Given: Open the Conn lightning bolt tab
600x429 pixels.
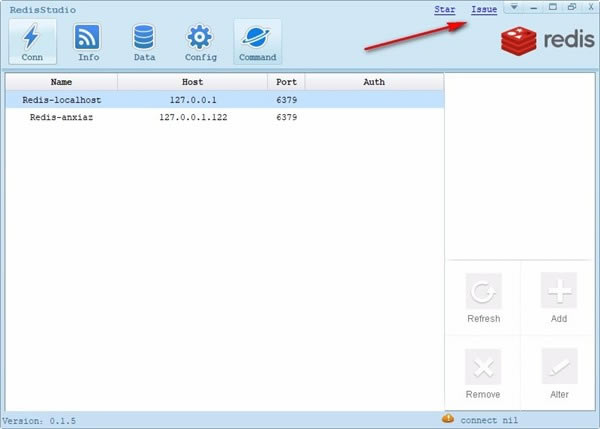Looking at the screenshot, I should (33, 42).
